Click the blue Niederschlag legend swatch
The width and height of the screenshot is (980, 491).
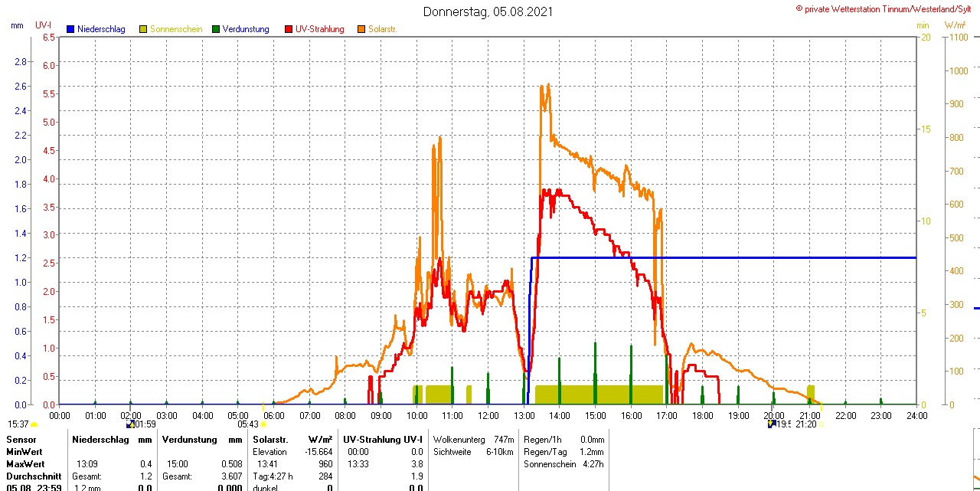click(x=70, y=29)
